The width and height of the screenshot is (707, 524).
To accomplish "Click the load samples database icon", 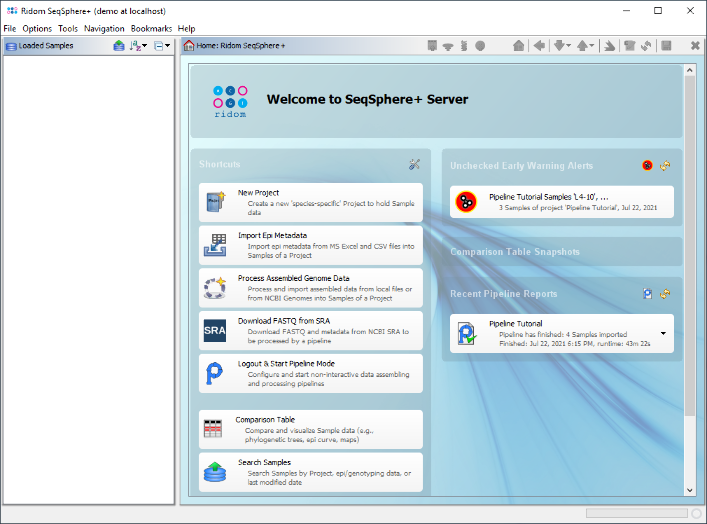I will [119, 46].
